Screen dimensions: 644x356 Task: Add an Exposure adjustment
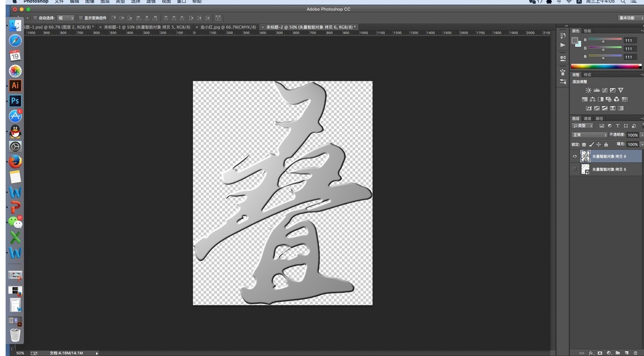click(x=613, y=90)
